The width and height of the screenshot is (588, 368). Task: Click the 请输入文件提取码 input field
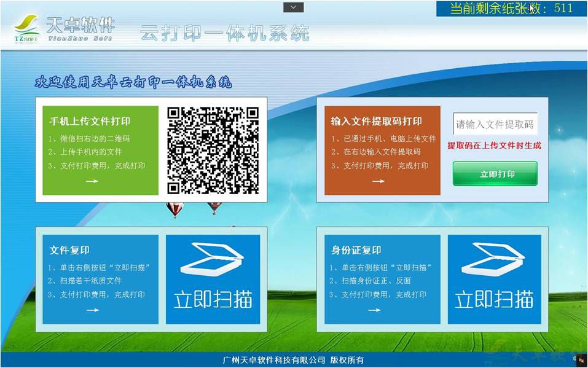(495, 124)
